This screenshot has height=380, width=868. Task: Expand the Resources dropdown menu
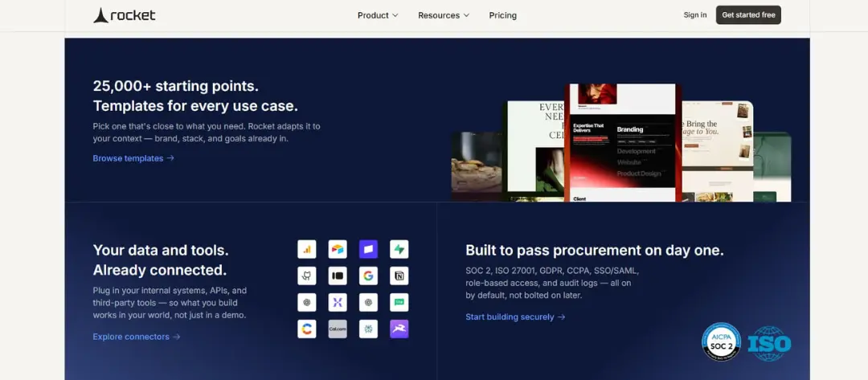click(444, 15)
